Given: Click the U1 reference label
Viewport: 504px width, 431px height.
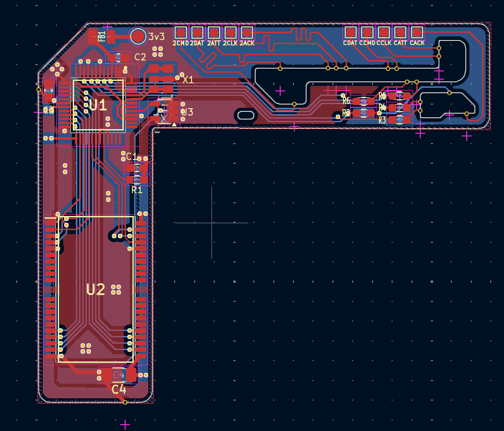Looking at the screenshot, I should [x=98, y=105].
